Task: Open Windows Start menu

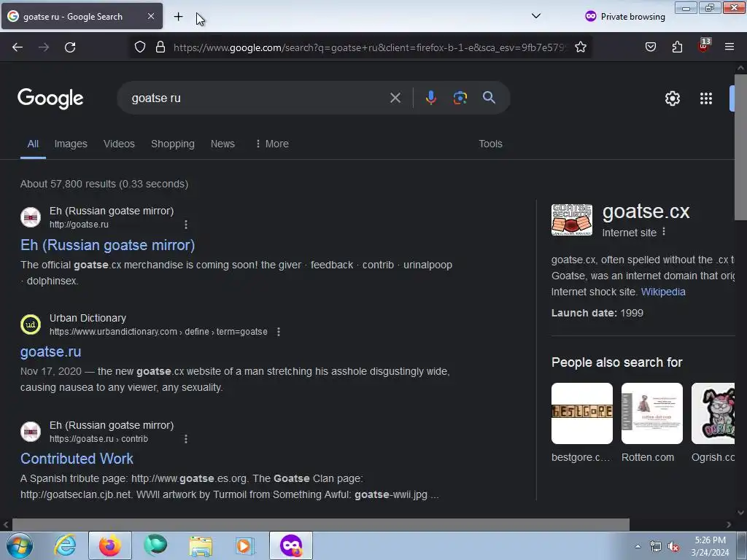Action: (x=20, y=545)
